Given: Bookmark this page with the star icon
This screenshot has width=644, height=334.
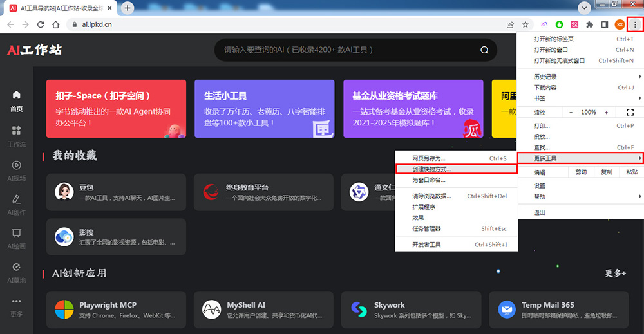Looking at the screenshot, I should coord(526,24).
